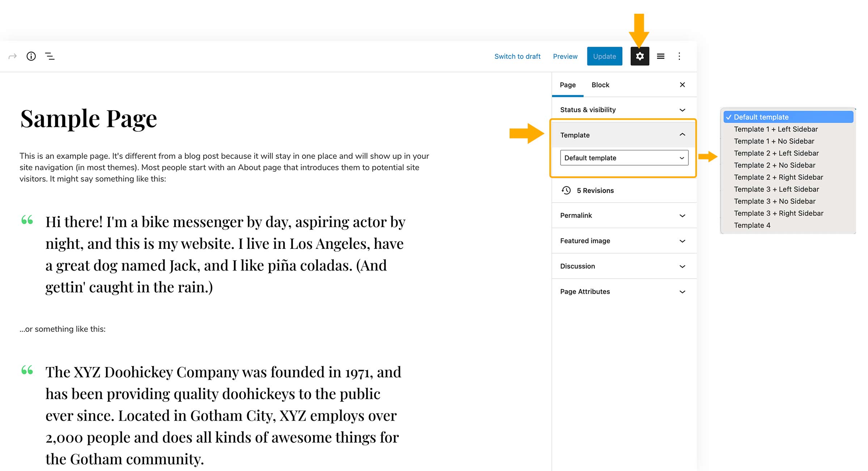Click the revisions clock icon
This screenshot has width=868, height=471.
(566, 190)
